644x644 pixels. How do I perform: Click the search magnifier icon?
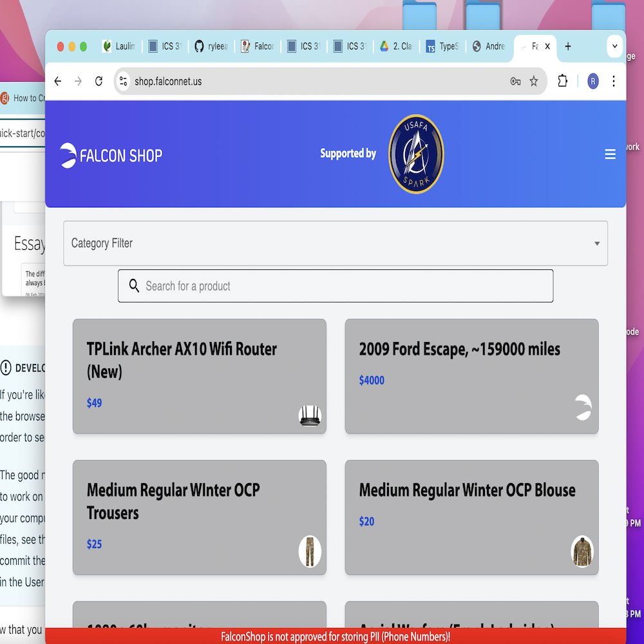(x=134, y=285)
